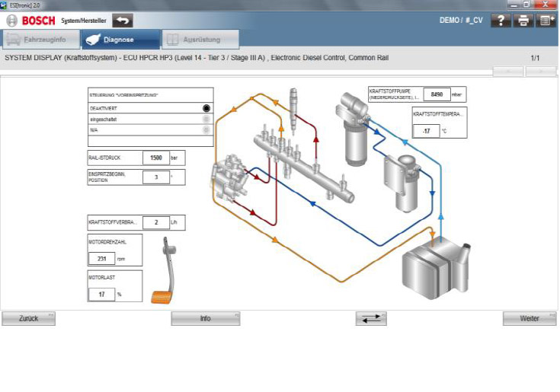This screenshot has height=392, width=560.
Task: Click the SYSTEM DISPLAY heading text
Action: 197,58
